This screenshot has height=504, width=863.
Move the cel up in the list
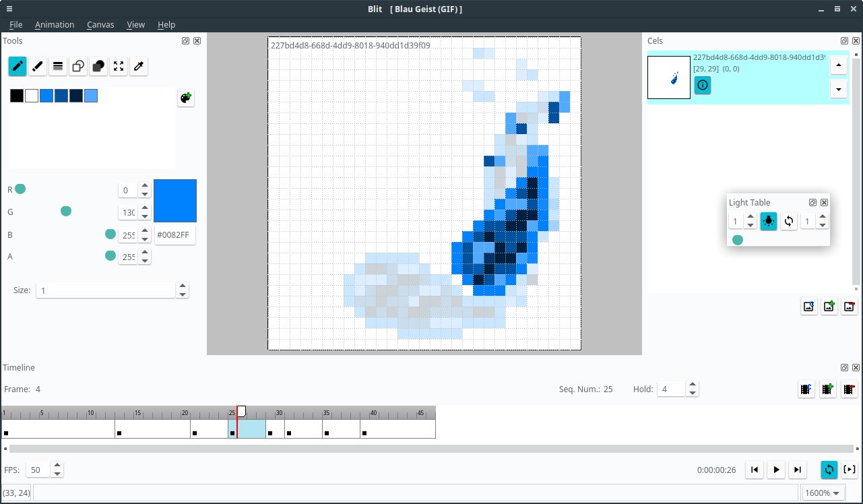point(839,65)
